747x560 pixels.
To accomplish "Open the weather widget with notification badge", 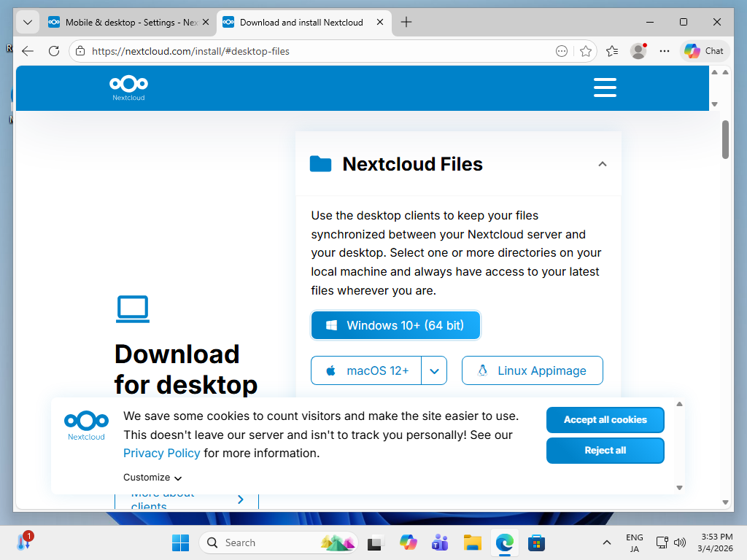I will point(24,541).
